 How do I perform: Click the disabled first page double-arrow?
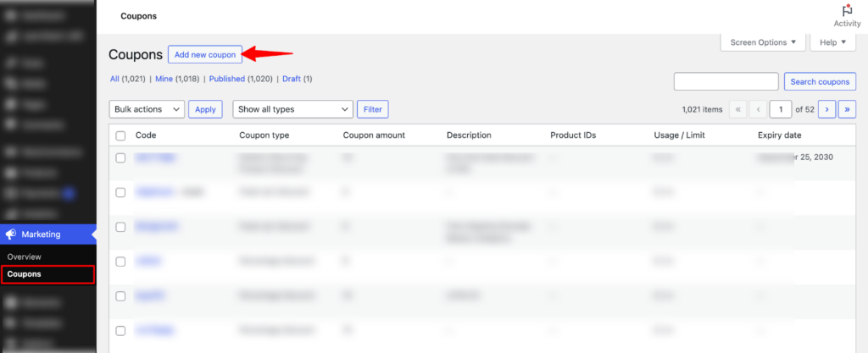pos(737,109)
